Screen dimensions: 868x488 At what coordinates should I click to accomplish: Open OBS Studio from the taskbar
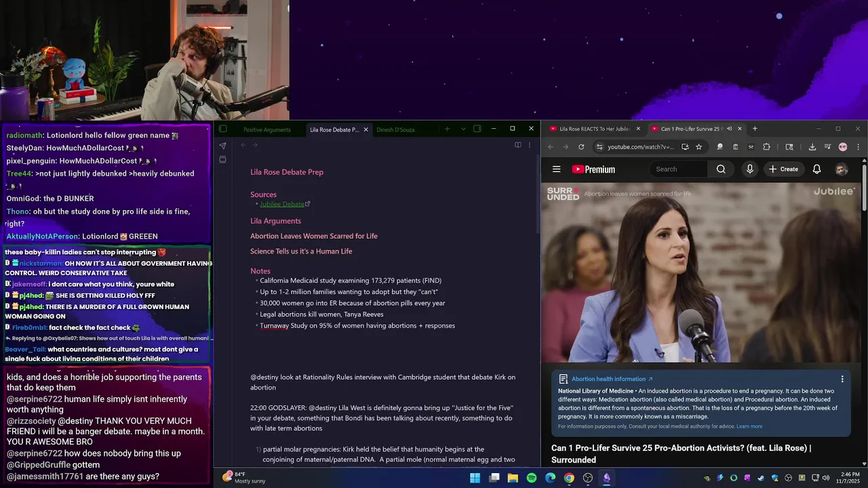click(x=588, y=478)
